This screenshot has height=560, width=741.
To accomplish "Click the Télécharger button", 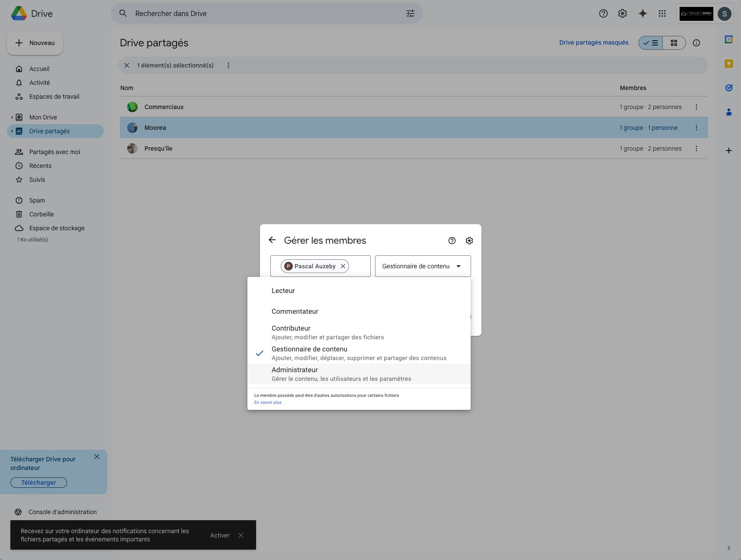I will click(38, 483).
